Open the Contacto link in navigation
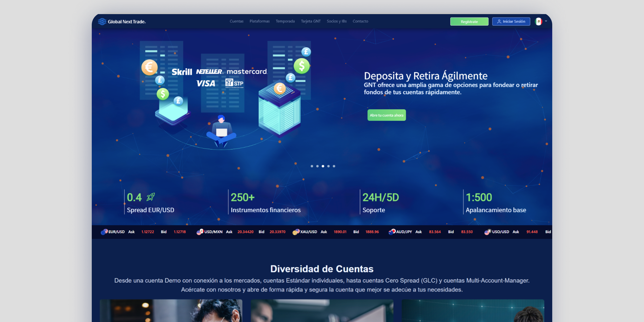This screenshot has width=644, height=322. pos(360,21)
